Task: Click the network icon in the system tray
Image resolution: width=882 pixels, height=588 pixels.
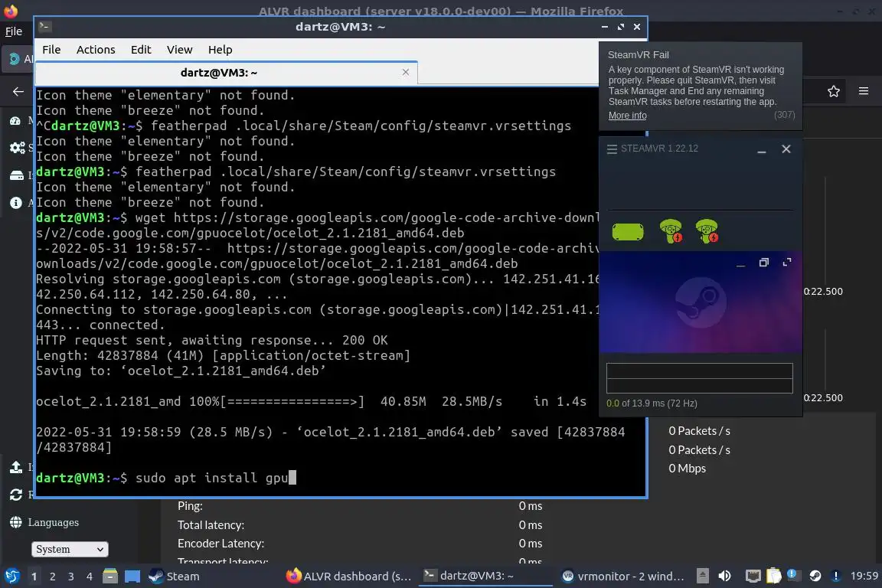Action: 753,576
